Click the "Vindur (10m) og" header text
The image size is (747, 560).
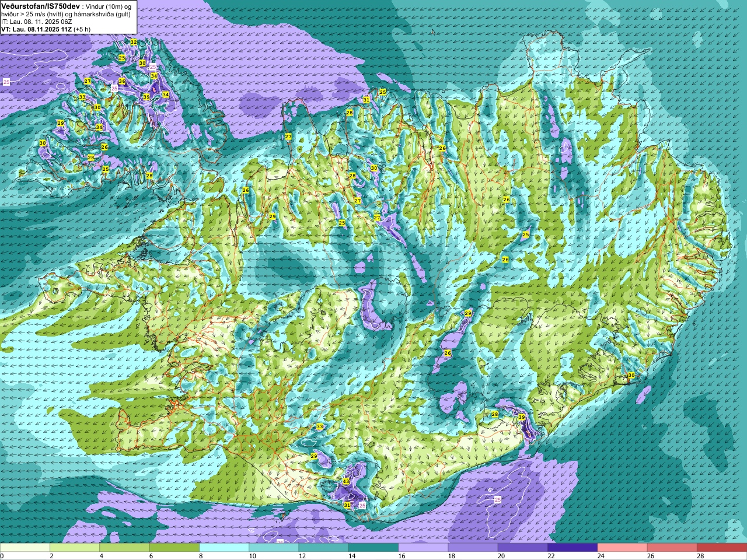[x=109, y=6]
